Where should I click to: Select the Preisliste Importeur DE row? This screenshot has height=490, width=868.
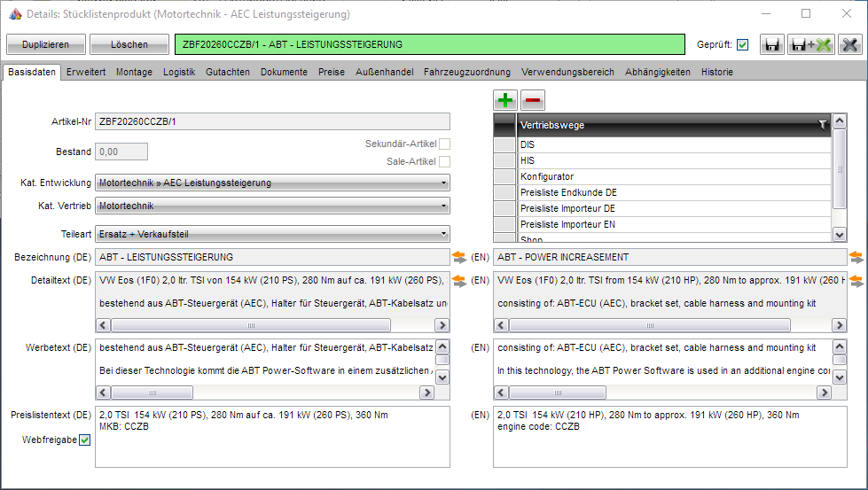(x=674, y=209)
